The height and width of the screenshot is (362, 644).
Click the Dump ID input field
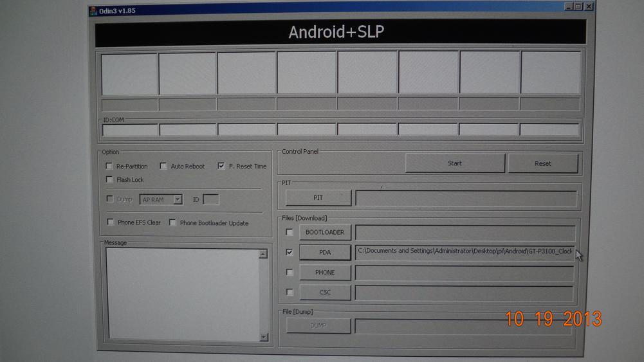click(210, 199)
